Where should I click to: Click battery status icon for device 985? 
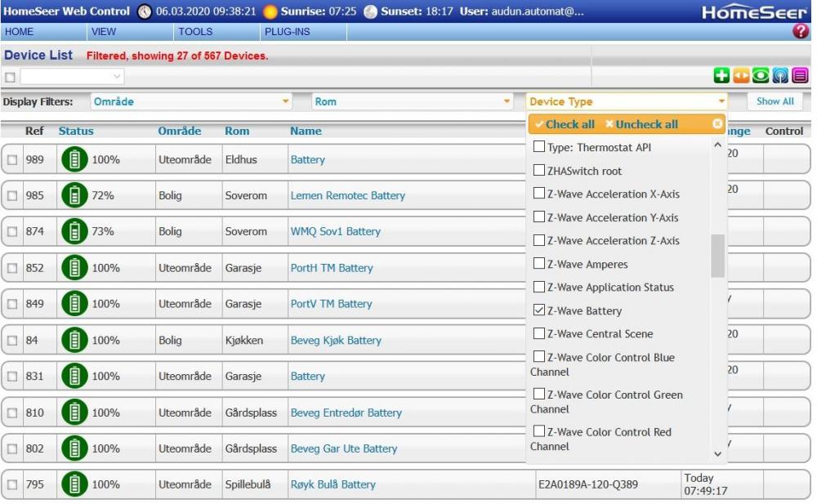coord(74,196)
